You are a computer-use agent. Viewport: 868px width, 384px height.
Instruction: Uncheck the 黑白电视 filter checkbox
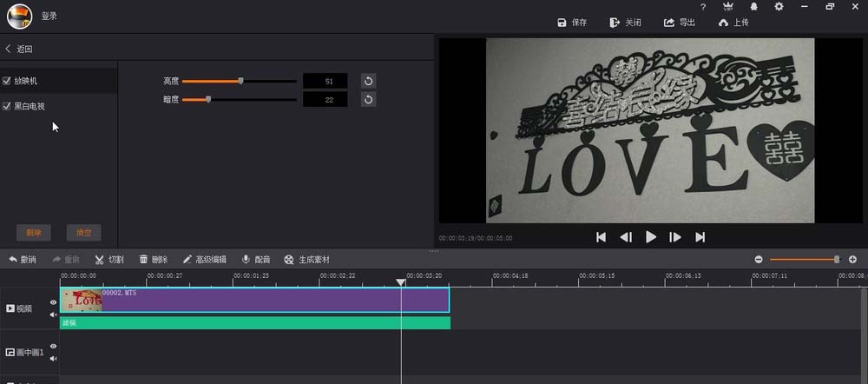7,106
